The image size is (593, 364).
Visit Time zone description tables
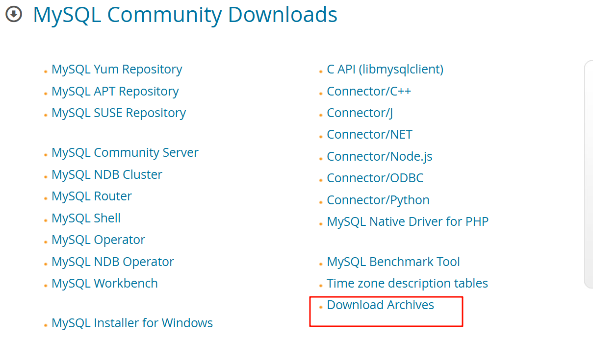[407, 284]
